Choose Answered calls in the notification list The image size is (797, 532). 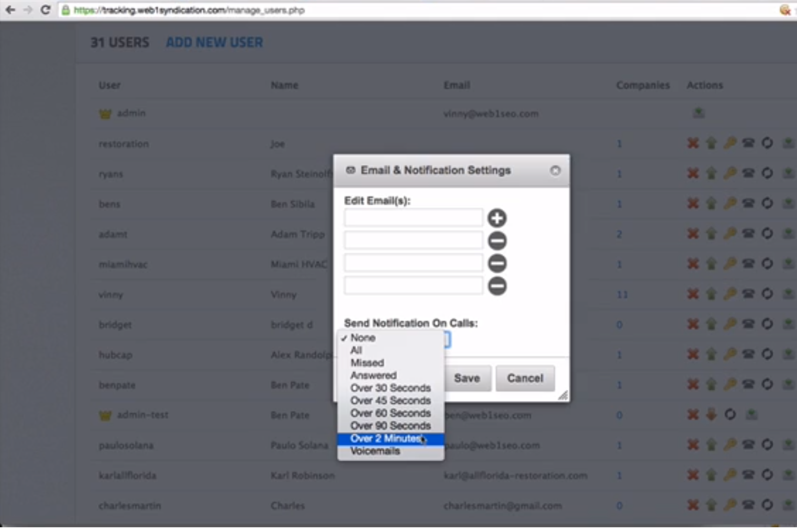coord(373,375)
